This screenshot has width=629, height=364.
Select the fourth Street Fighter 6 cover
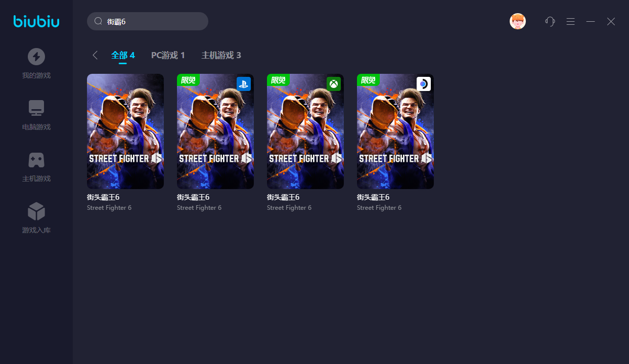point(395,131)
